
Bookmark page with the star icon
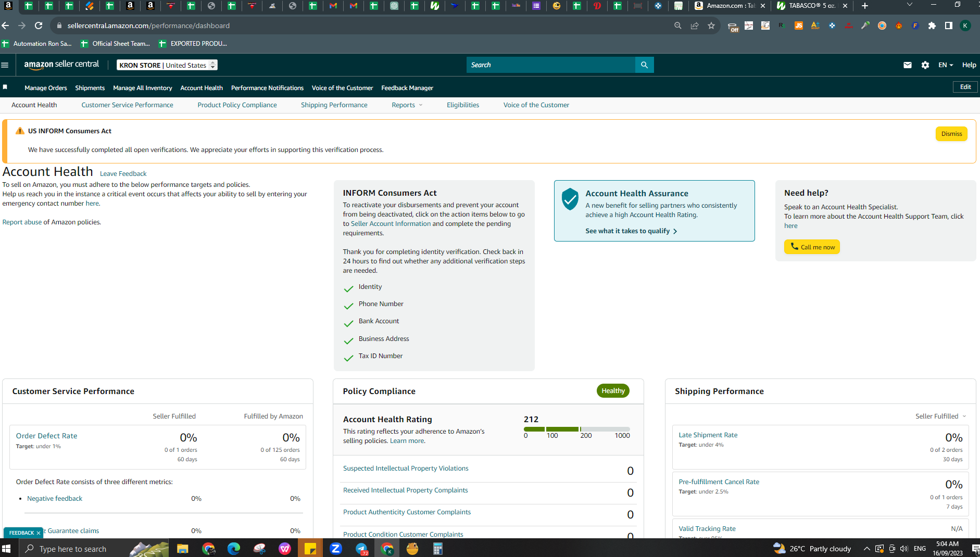(711, 26)
